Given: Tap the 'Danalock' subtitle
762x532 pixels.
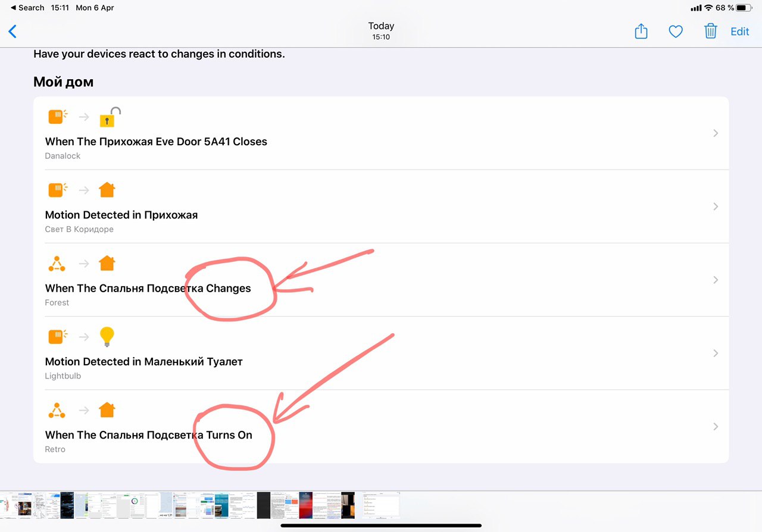Looking at the screenshot, I should point(63,156).
